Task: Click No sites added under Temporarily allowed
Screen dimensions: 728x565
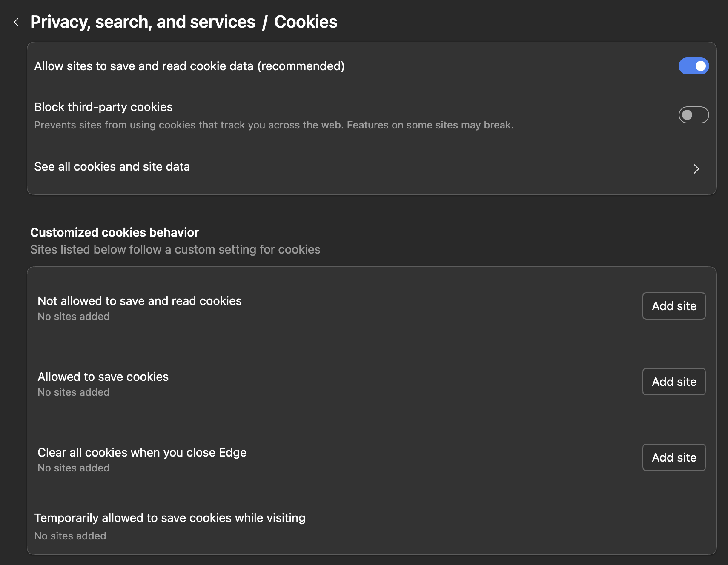Action: (70, 536)
